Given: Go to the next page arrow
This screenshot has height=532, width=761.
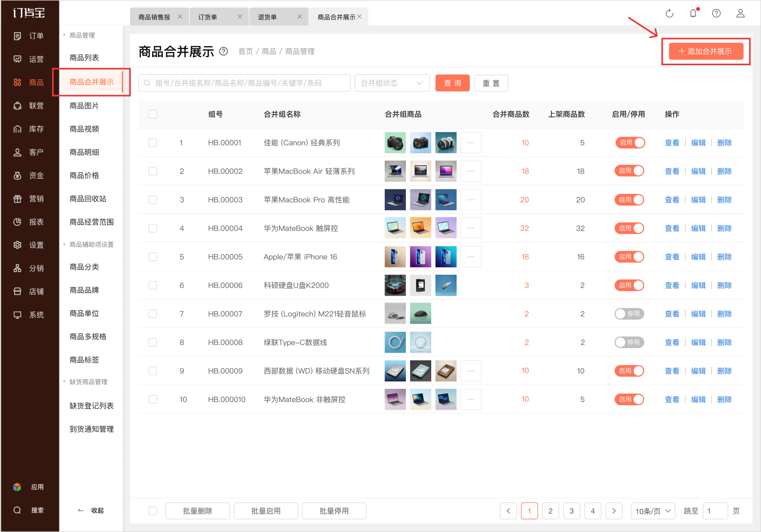Looking at the screenshot, I should 614,511.
